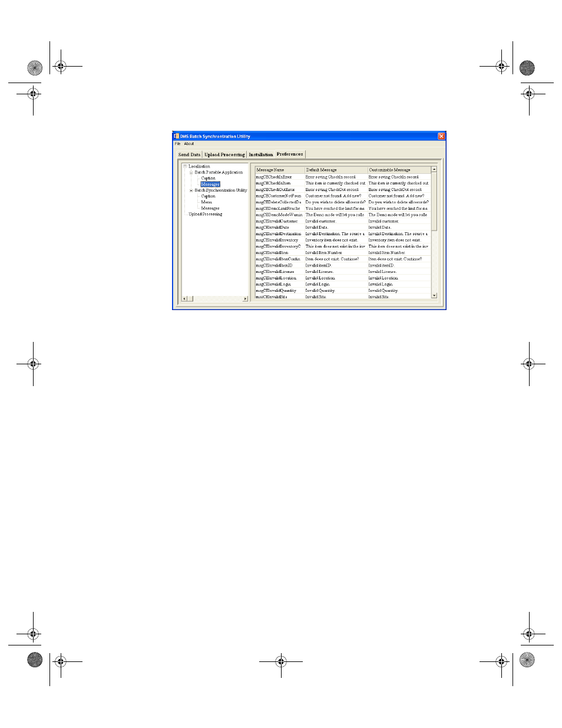562x728 pixels.
Task: Select Upload Processing tree item
Action: coord(205,214)
